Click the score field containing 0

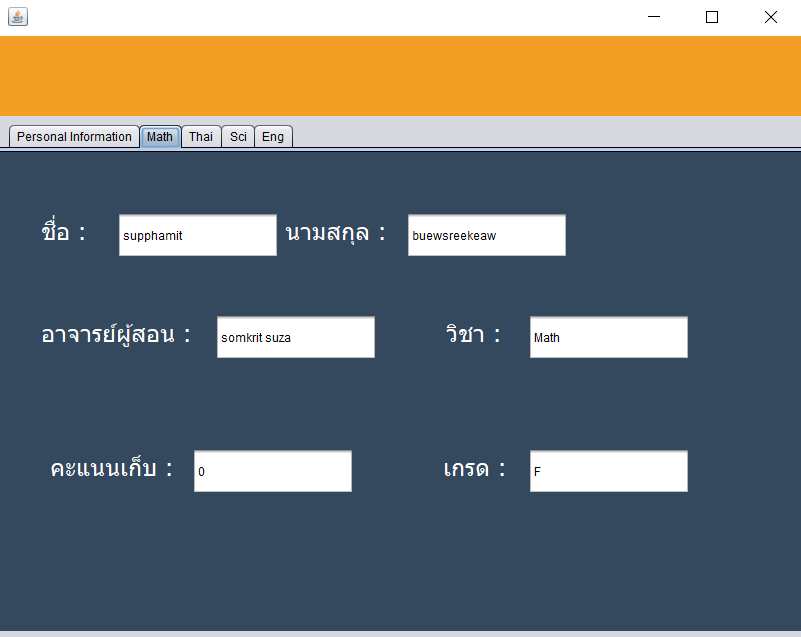[x=272, y=471]
